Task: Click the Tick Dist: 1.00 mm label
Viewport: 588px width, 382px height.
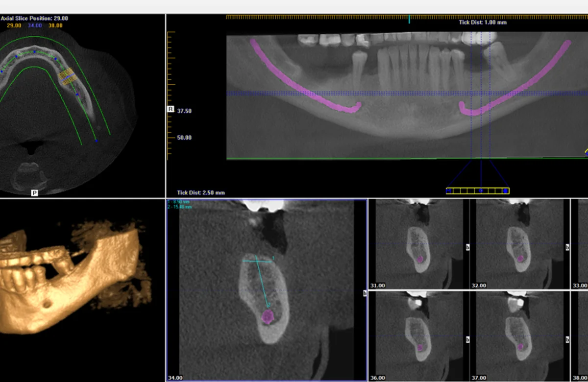Action: pyautogui.click(x=483, y=23)
